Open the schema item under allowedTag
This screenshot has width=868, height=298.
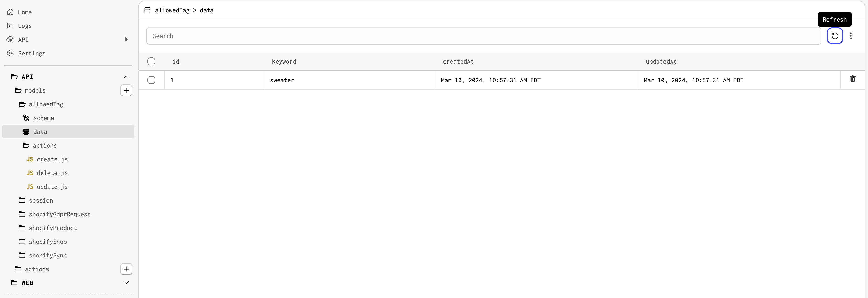point(43,118)
